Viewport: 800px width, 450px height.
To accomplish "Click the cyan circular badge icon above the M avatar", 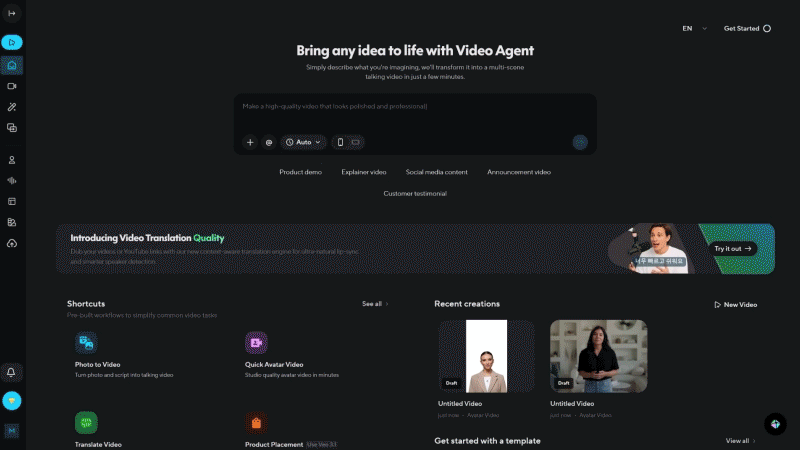I will 12,401.
